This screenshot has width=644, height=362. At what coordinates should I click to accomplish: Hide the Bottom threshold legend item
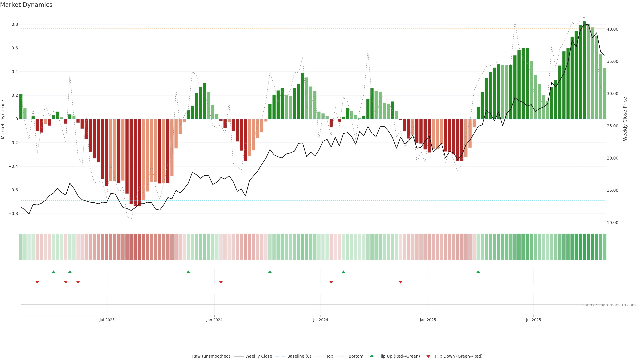tap(356, 356)
